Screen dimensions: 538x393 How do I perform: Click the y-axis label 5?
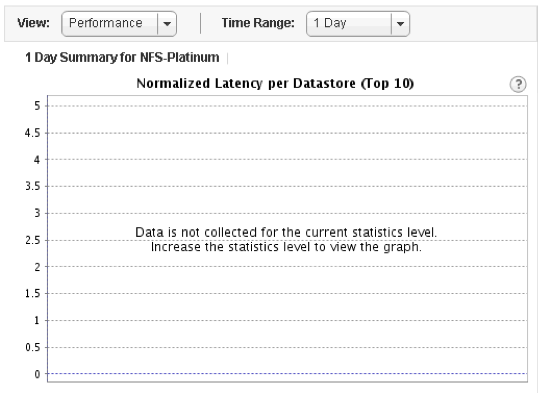(x=37, y=106)
